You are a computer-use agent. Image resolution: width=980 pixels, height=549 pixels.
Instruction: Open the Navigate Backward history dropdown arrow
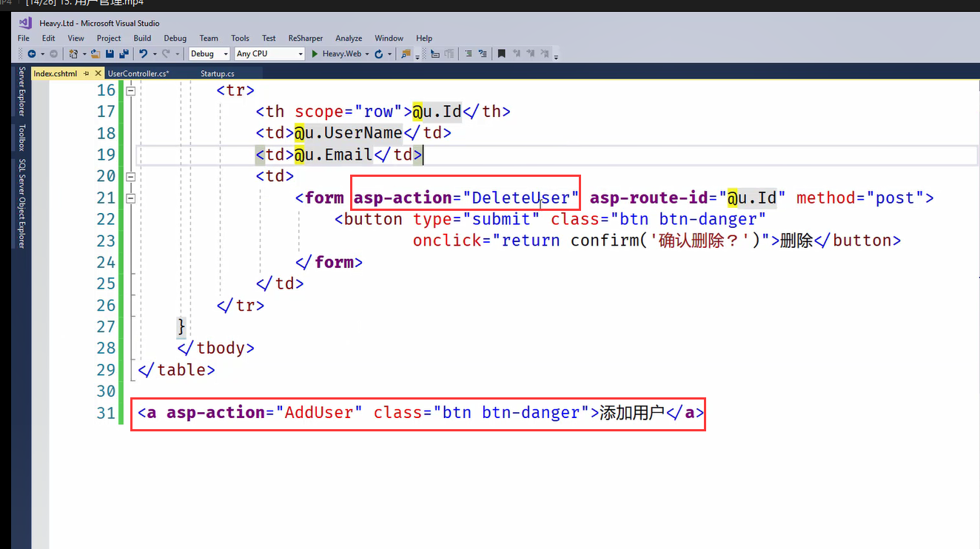[42, 54]
